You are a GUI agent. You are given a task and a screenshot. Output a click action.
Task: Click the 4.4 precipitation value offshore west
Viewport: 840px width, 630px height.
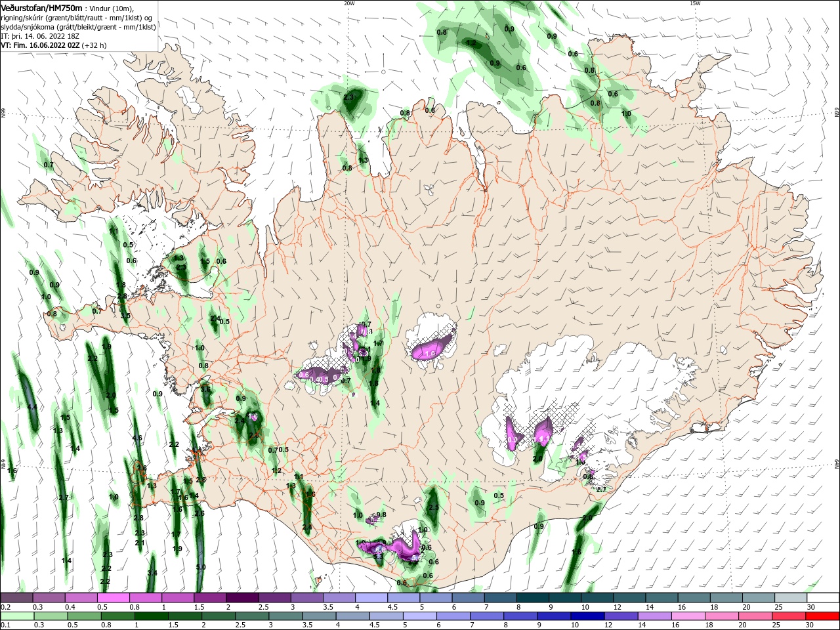(x=32, y=408)
